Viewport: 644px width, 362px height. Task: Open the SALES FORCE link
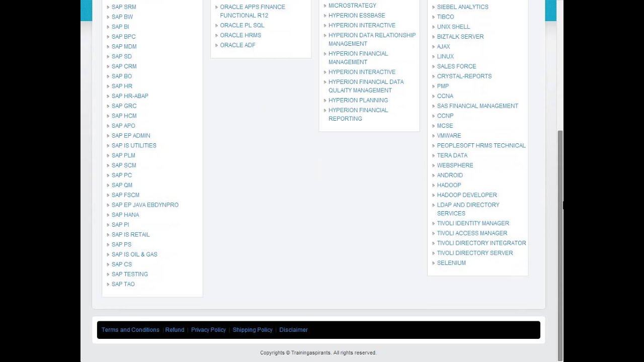pyautogui.click(x=456, y=66)
